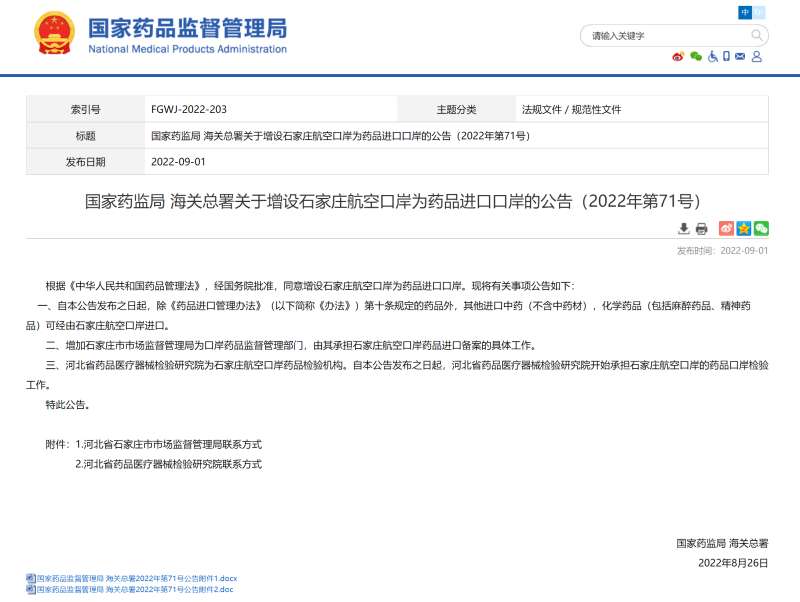
Task: Select the 中 Chinese language toggle
Action: (745, 12)
